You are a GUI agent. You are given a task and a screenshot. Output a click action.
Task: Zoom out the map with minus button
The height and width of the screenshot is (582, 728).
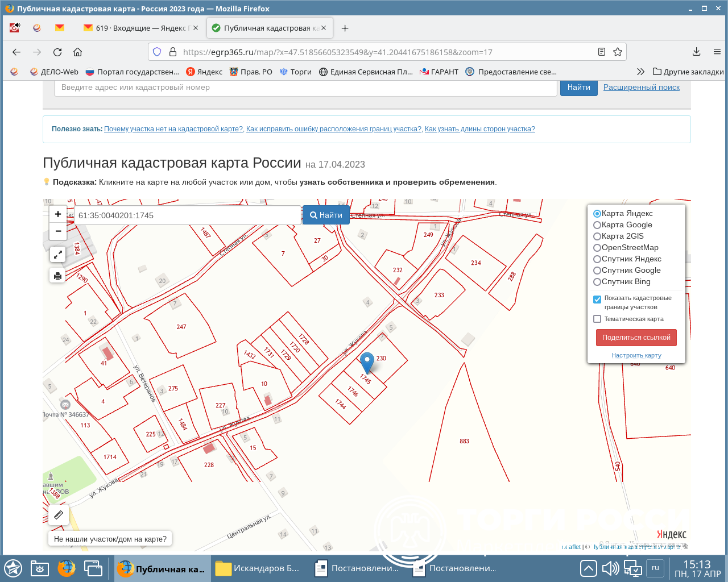pyautogui.click(x=58, y=231)
